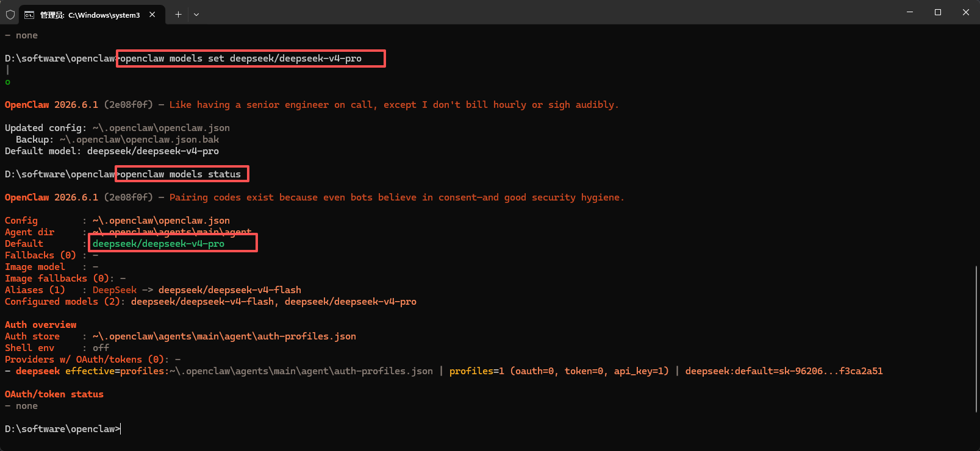The image size is (980, 451).
Task: Open a new terminal tab
Action: (178, 14)
